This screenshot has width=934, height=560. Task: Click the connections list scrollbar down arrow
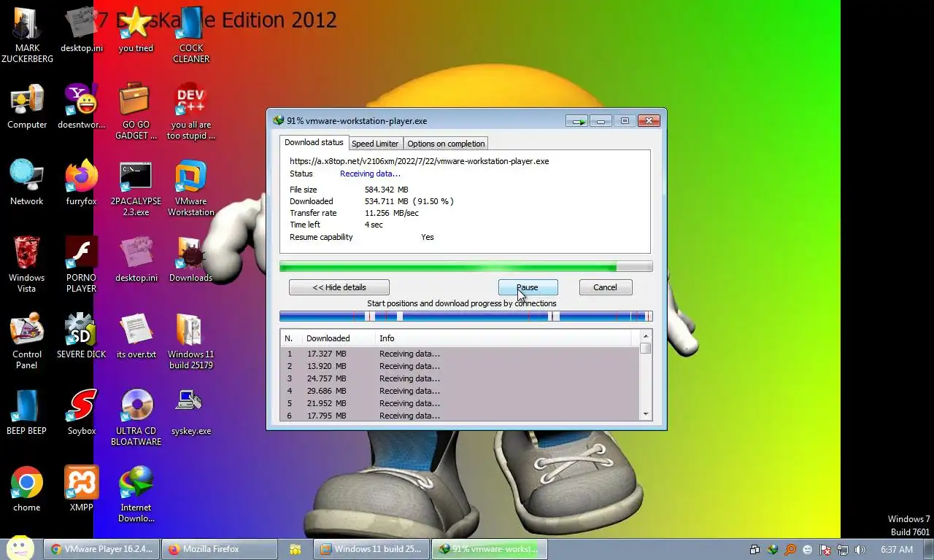(645, 414)
